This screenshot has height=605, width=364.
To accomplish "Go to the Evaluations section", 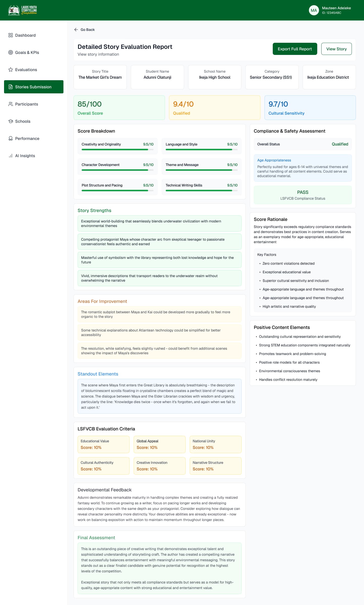I will coord(34,70).
